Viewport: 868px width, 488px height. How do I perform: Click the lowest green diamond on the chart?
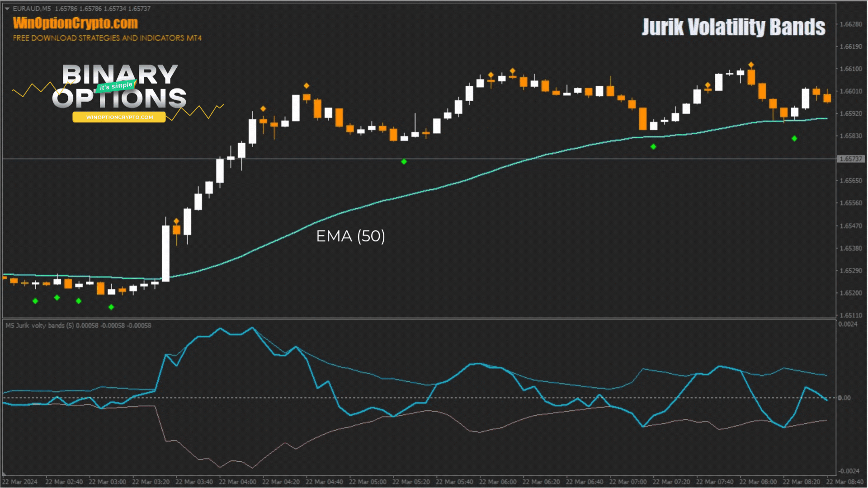pos(111,307)
